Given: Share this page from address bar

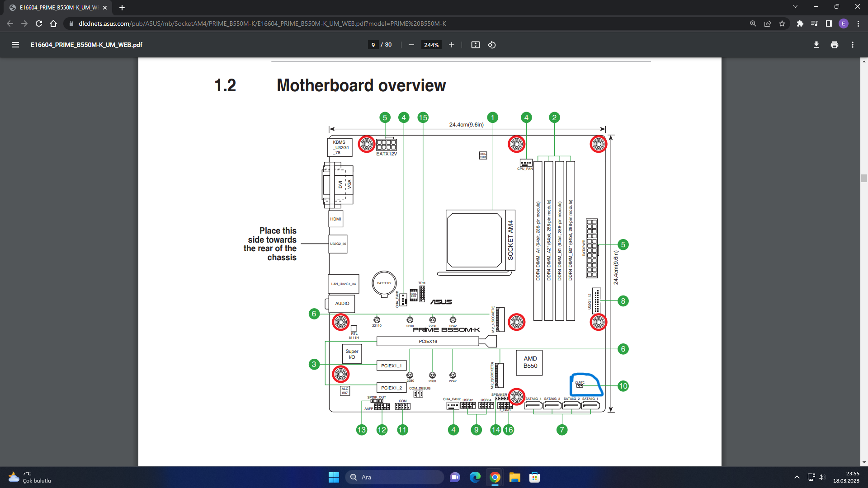Looking at the screenshot, I should click(768, 23).
